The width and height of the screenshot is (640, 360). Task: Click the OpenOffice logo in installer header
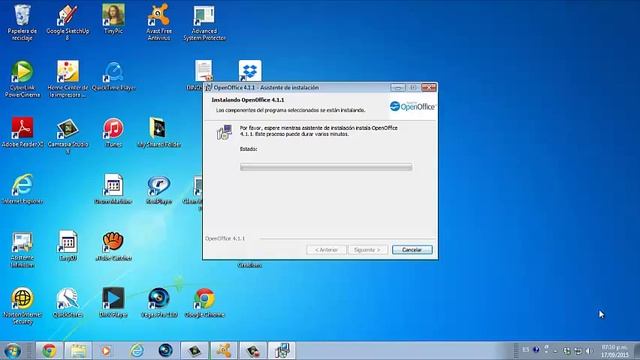(x=412, y=106)
